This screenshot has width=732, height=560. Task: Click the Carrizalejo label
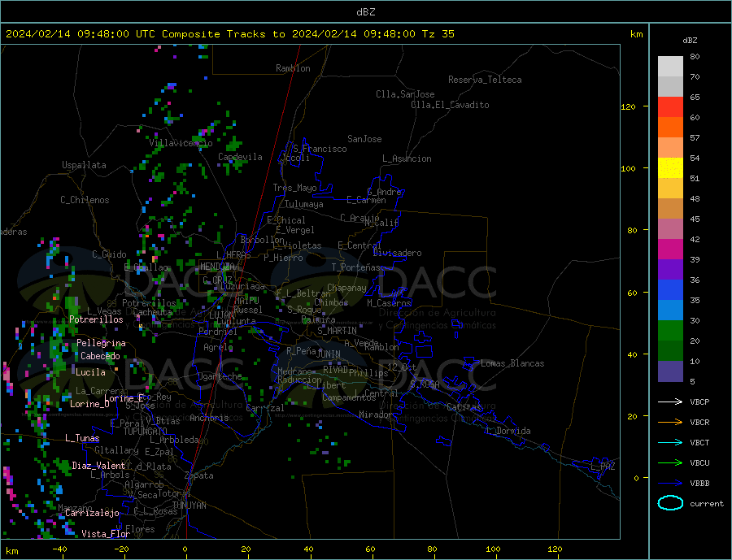(x=92, y=514)
